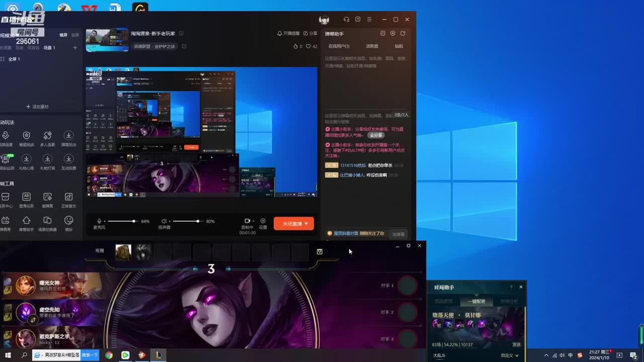Edit the 英雄联盟 category with pencil icon

(184, 46)
